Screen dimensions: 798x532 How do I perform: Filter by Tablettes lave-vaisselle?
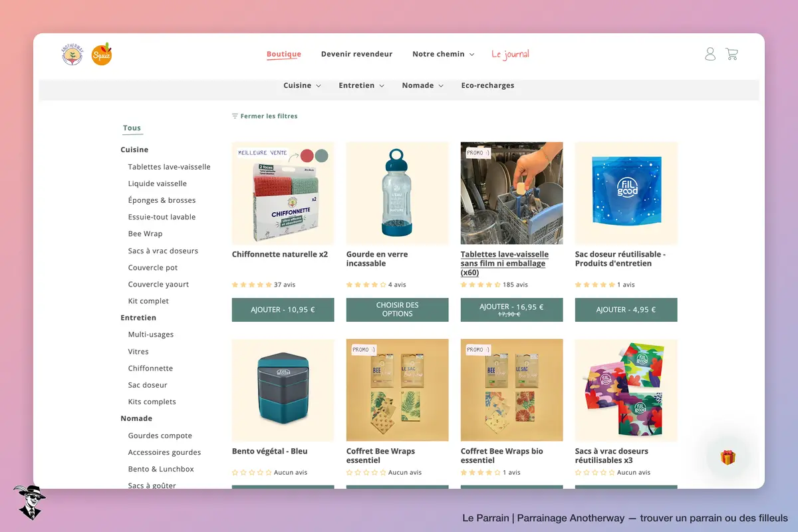(169, 167)
